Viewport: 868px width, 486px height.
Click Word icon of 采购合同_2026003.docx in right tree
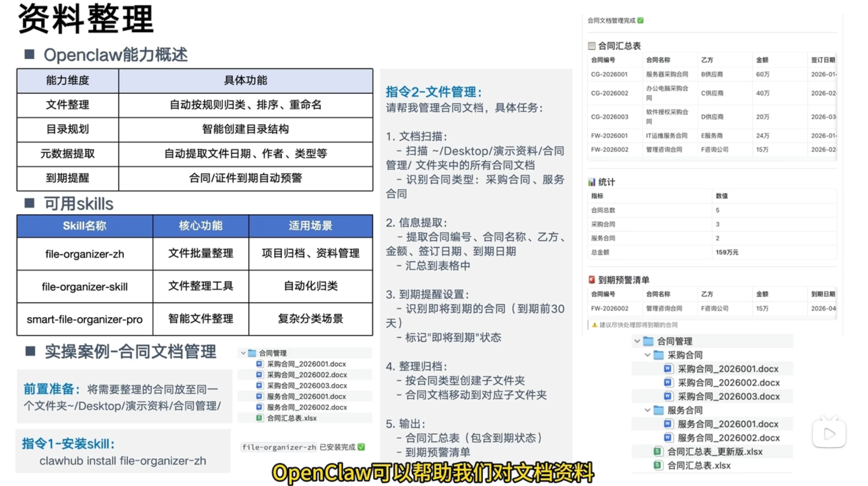(668, 396)
